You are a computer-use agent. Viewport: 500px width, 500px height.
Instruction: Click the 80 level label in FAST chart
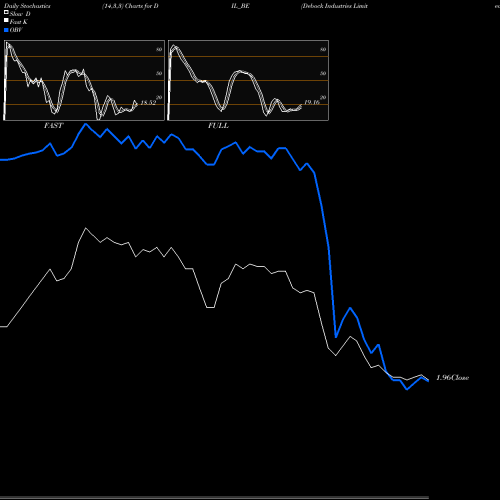coord(159,49)
